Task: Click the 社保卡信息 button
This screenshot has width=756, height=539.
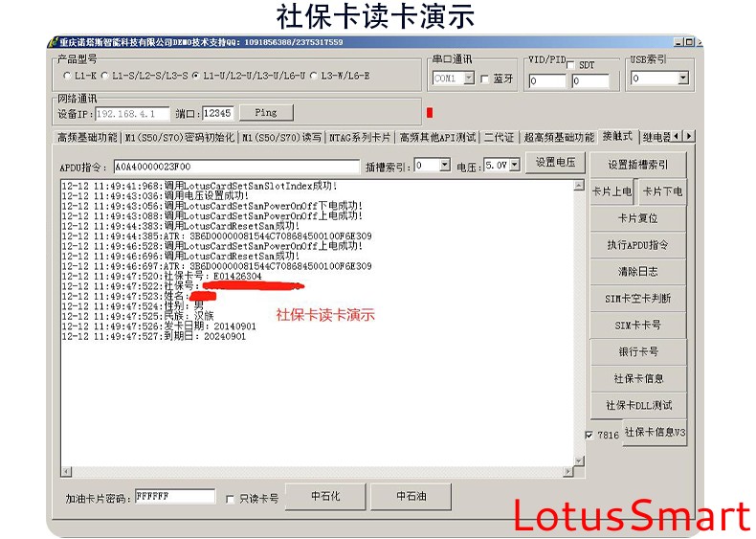Action: point(638,379)
